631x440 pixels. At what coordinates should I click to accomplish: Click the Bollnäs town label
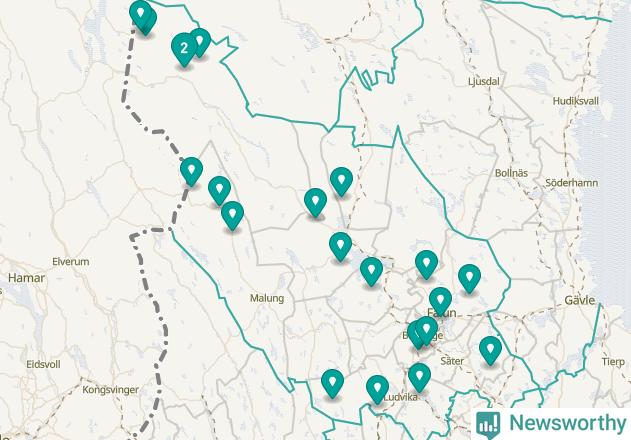tap(511, 173)
